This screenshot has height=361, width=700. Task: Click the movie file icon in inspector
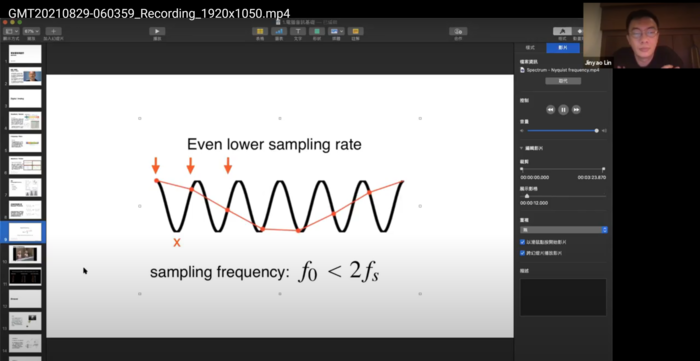pos(522,70)
